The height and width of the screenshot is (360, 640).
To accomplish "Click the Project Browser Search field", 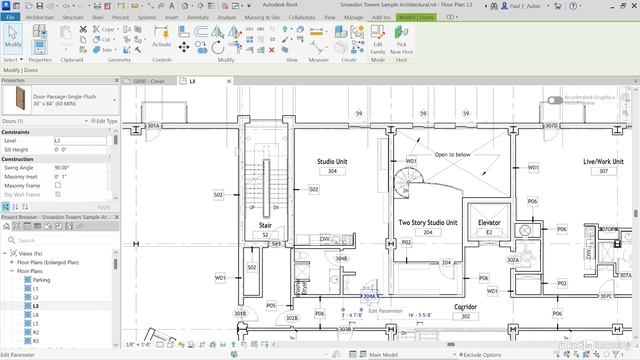I will pos(61,240).
